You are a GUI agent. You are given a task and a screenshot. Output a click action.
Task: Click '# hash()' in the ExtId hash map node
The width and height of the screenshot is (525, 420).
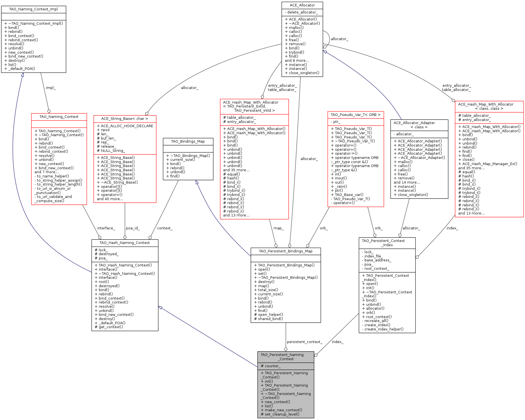pos(231,178)
